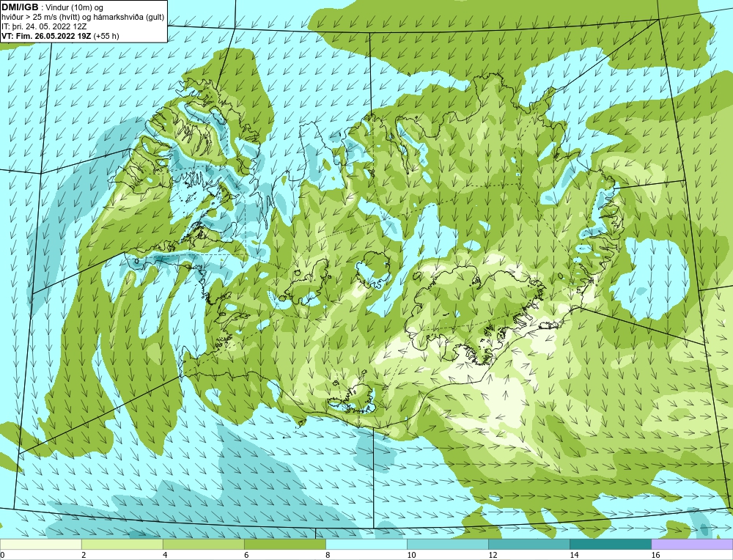Click the legend label '4'

coord(165,555)
